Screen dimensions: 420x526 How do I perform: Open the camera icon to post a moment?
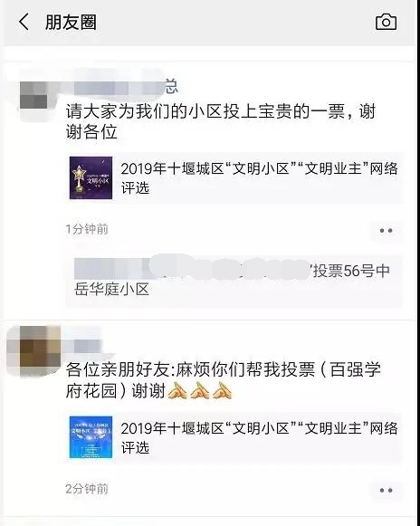coord(386,22)
